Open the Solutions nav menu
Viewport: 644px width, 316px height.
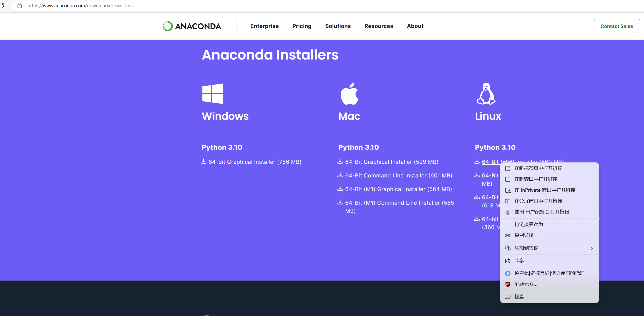(x=338, y=26)
